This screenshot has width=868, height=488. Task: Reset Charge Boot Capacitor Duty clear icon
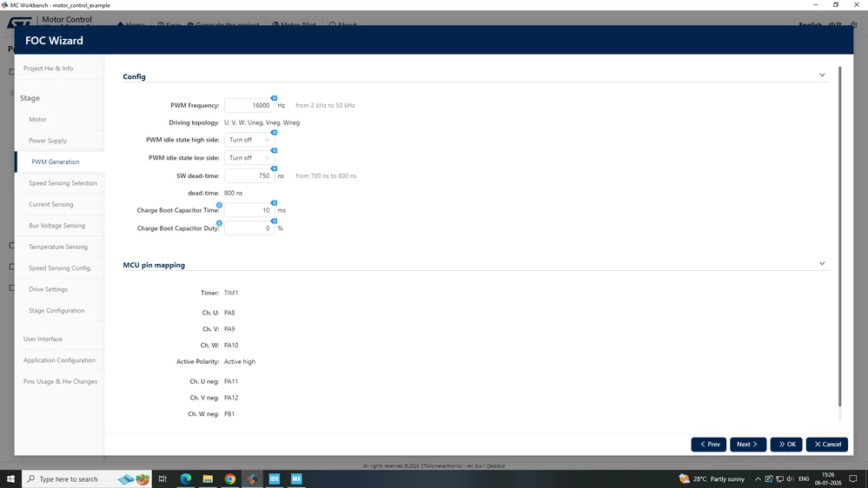(274, 221)
